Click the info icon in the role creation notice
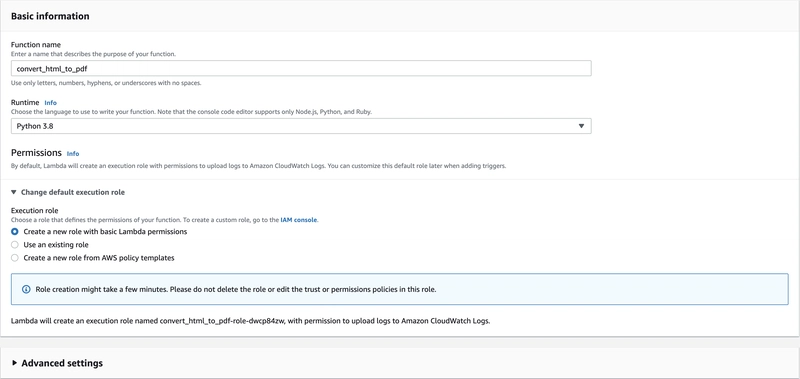Image resolution: width=800 pixels, height=379 pixels. [26, 289]
